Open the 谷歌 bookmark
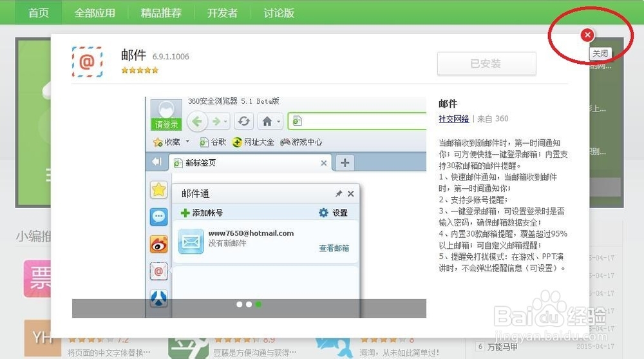 pos(213,142)
